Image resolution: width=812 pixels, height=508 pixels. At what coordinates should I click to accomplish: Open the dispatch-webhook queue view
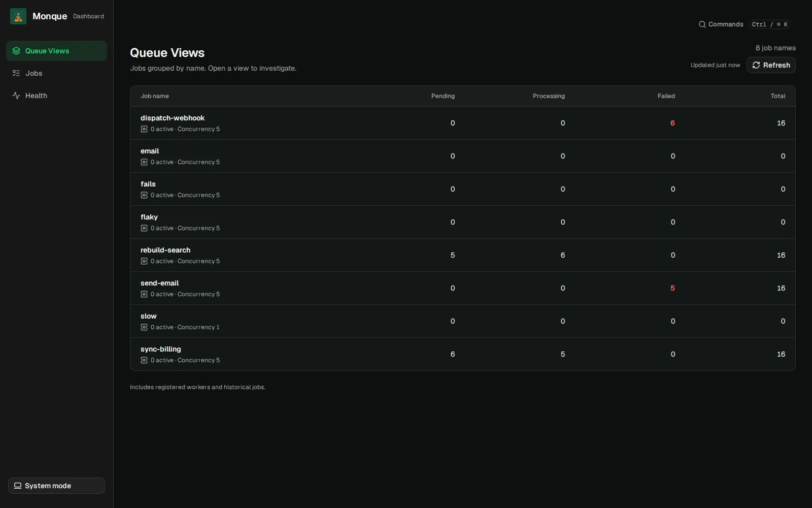(173, 118)
